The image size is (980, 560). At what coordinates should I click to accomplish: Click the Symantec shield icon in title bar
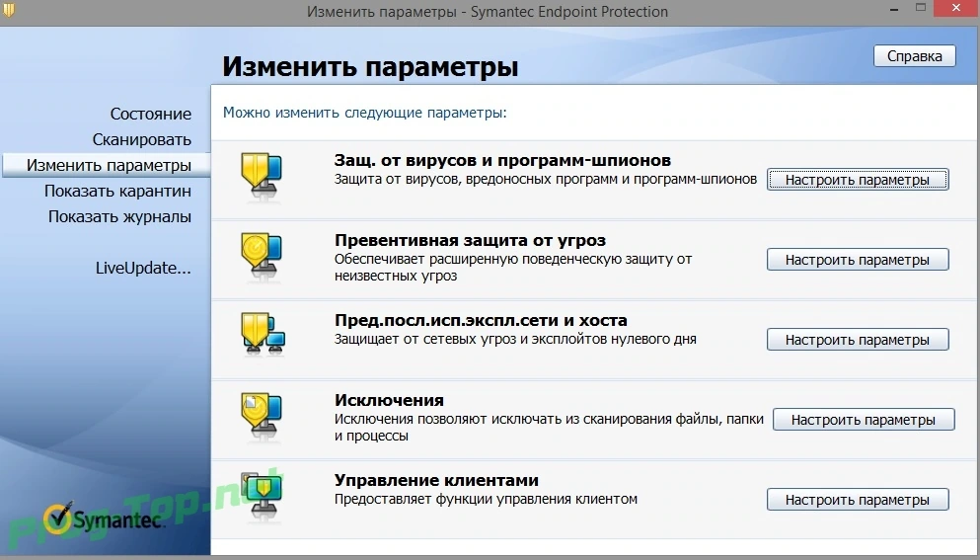(x=9, y=10)
